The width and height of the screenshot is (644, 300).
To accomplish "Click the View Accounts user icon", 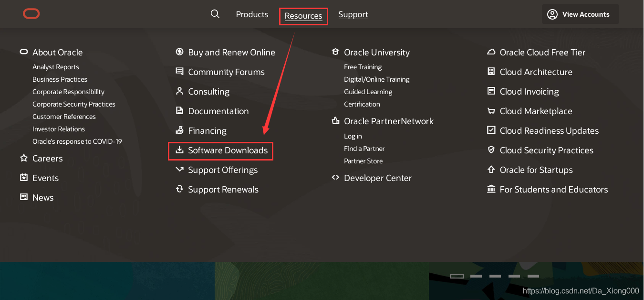I will pos(552,14).
